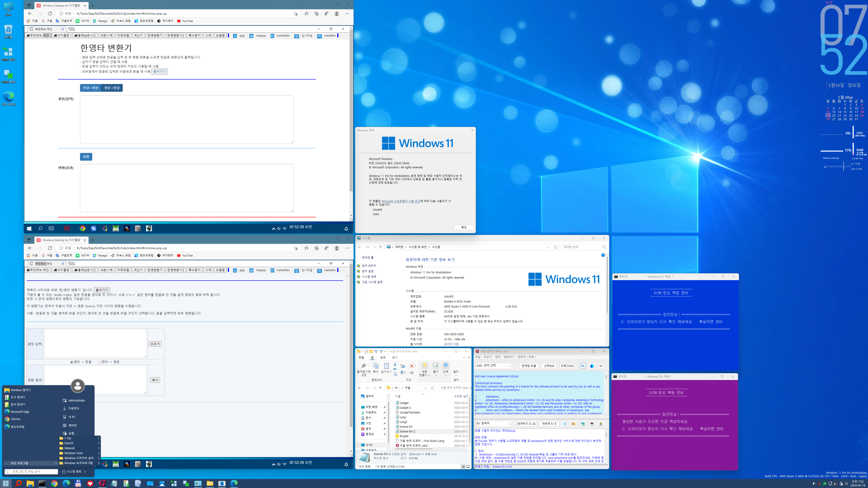Click the copy (복사) icon in Explorer ribbon
This screenshot has height=488, width=868.
pyautogui.click(x=376, y=367)
